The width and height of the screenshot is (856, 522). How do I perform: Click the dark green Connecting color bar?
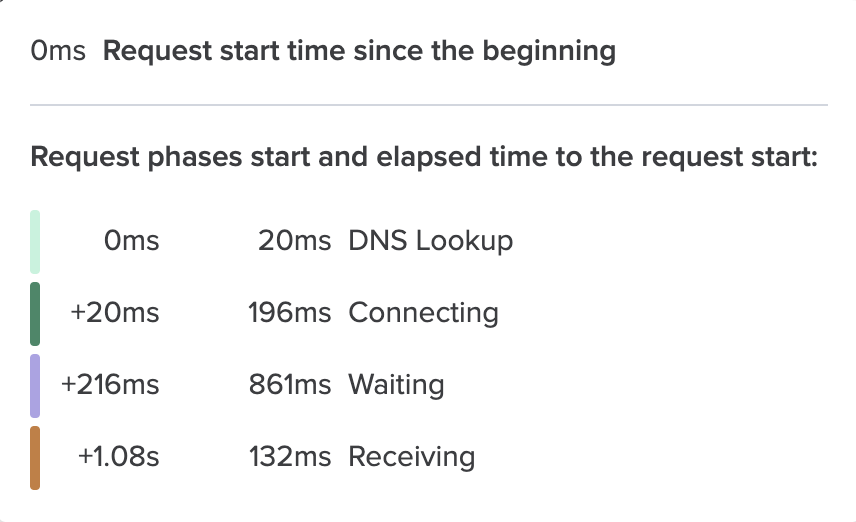point(35,314)
